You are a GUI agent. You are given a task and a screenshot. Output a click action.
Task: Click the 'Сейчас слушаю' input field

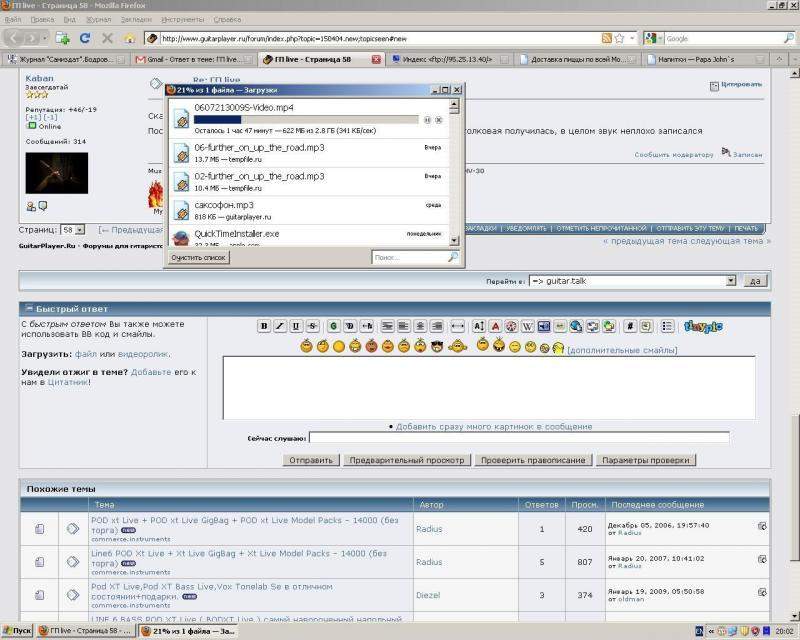[x=518, y=438]
